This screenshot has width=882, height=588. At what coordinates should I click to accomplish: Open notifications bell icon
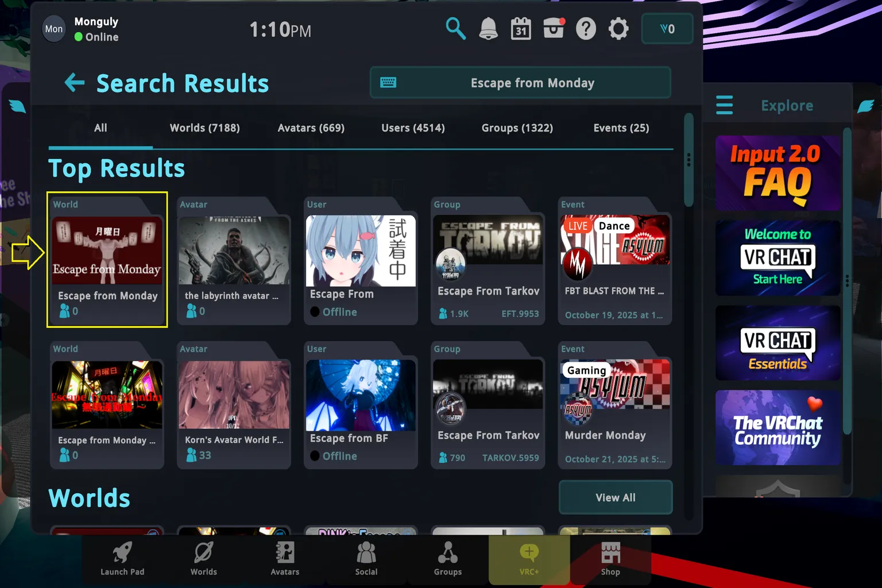pos(488,28)
